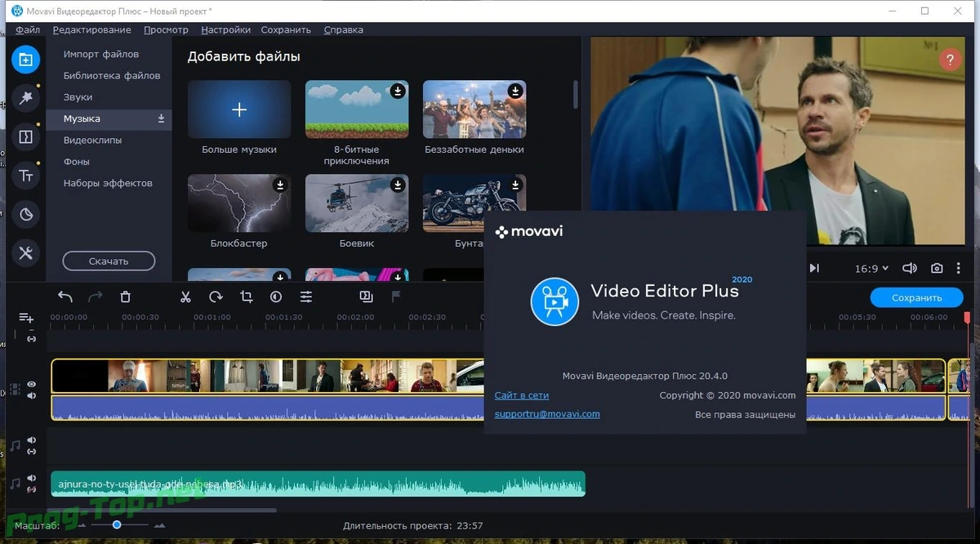
Task: Rotate the clip with rotate icon
Action: (216, 297)
